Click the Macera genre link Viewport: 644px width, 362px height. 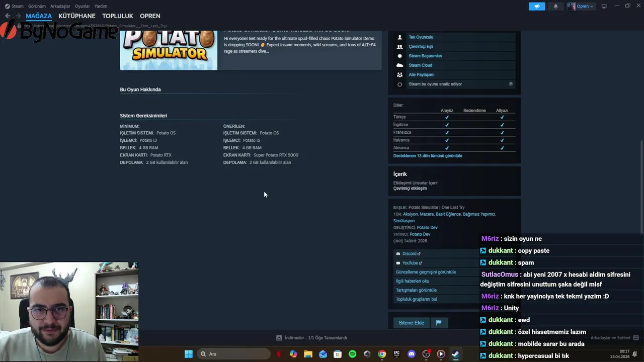(427, 214)
